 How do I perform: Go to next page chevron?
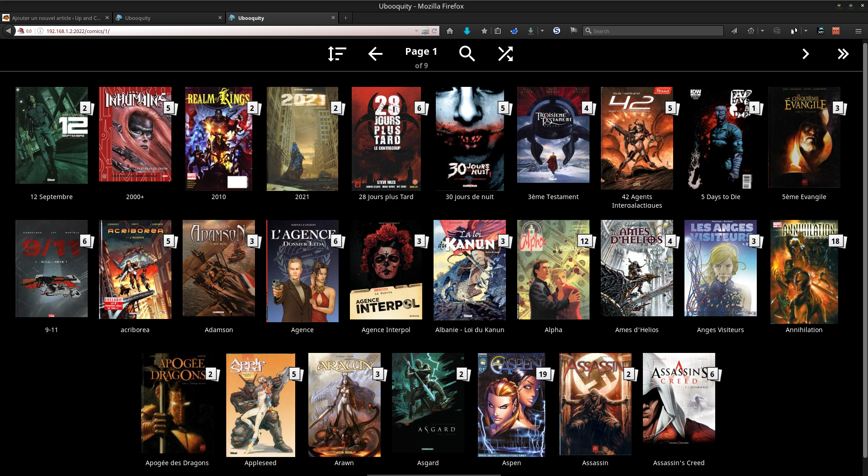pyautogui.click(x=806, y=54)
